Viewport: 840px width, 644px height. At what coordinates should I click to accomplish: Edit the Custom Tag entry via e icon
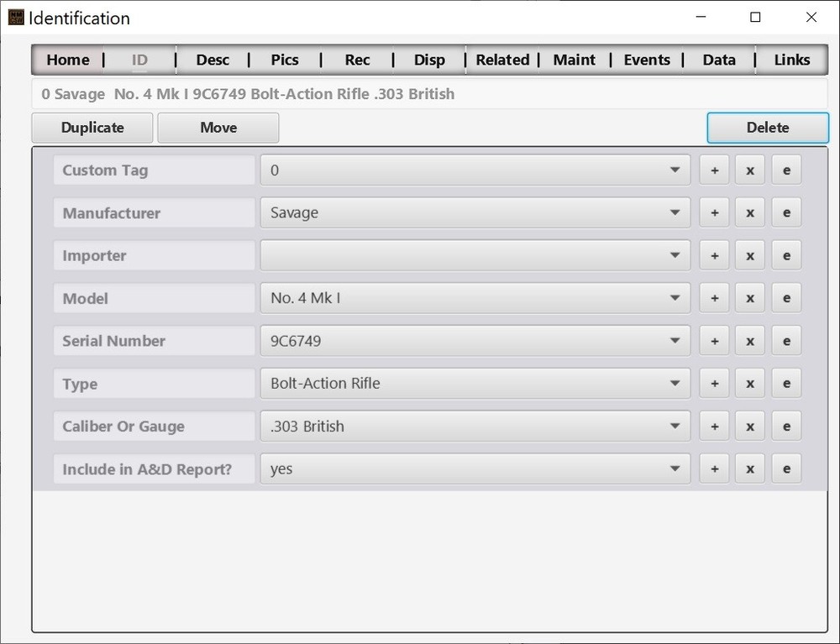click(786, 169)
